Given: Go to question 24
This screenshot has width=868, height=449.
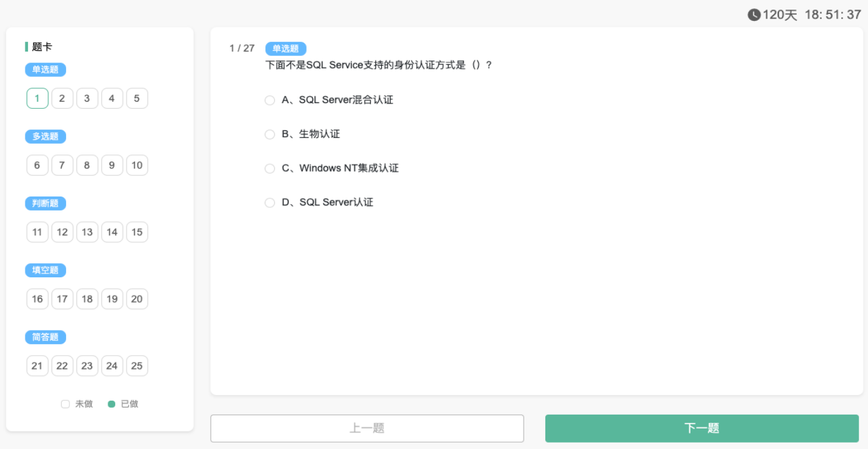Looking at the screenshot, I should (x=112, y=366).
